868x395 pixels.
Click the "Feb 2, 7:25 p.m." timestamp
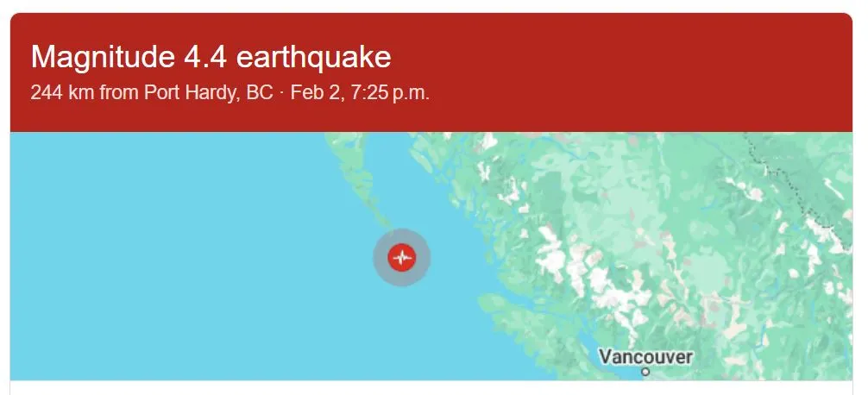(x=360, y=93)
